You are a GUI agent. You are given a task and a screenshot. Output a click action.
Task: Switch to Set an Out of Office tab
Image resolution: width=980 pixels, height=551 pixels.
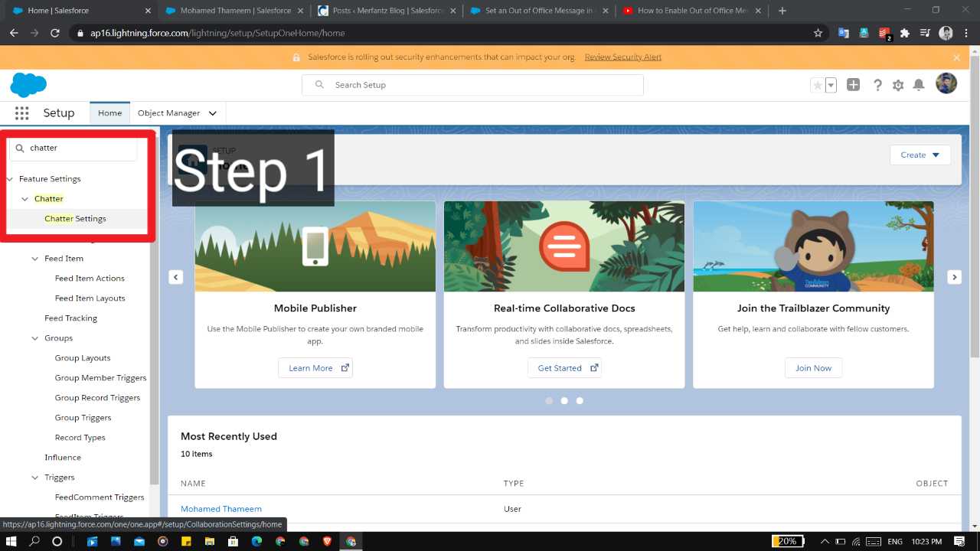[539, 11]
